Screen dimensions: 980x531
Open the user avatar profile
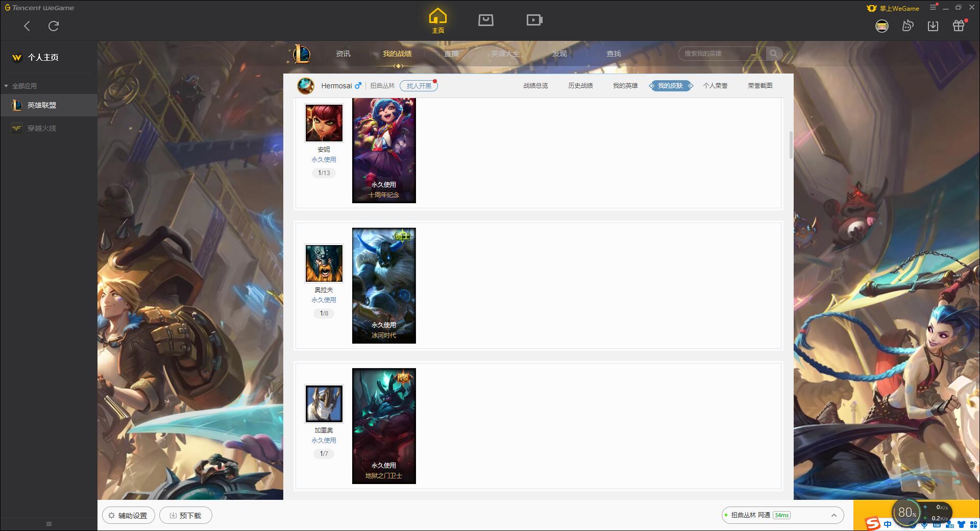[882, 26]
